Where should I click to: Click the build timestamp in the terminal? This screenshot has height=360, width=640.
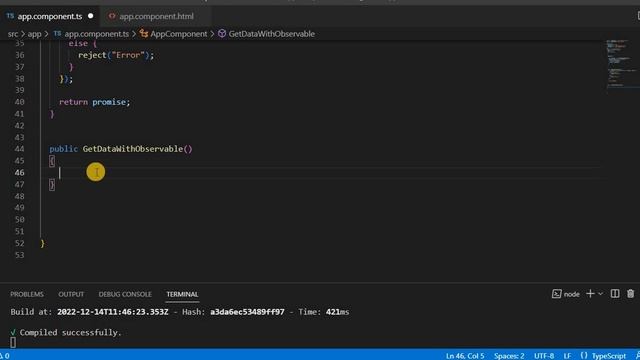point(113,312)
